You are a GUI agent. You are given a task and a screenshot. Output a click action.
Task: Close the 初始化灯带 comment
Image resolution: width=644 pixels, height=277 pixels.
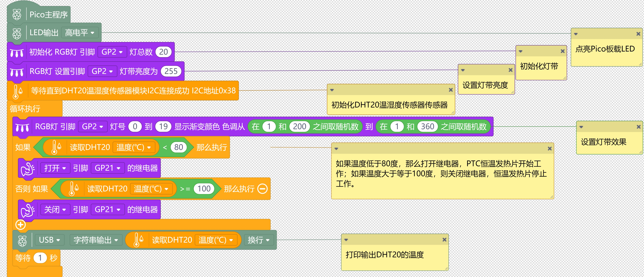(563, 51)
